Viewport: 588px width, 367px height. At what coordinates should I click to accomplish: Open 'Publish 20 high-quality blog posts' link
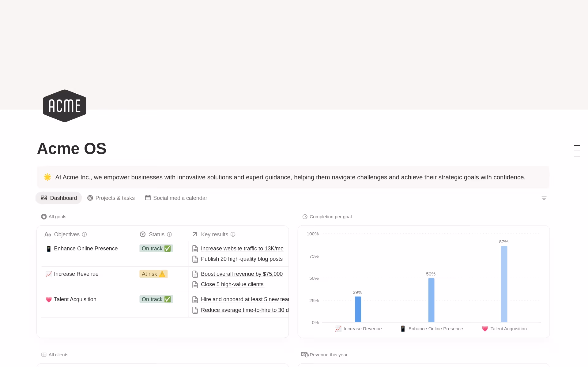point(242,259)
